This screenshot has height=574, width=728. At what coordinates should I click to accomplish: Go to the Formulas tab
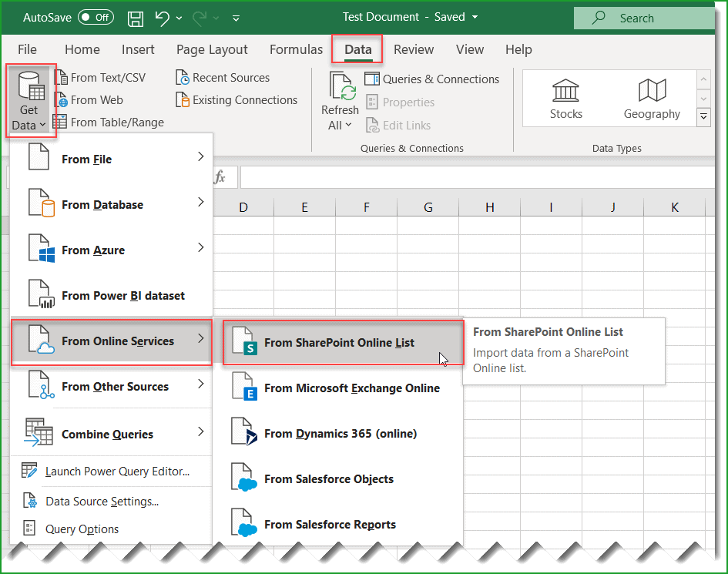pyautogui.click(x=296, y=49)
